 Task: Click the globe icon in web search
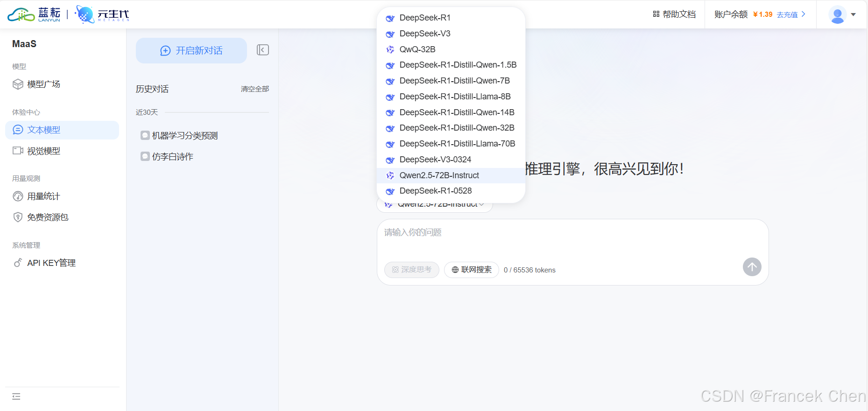(455, 270)
